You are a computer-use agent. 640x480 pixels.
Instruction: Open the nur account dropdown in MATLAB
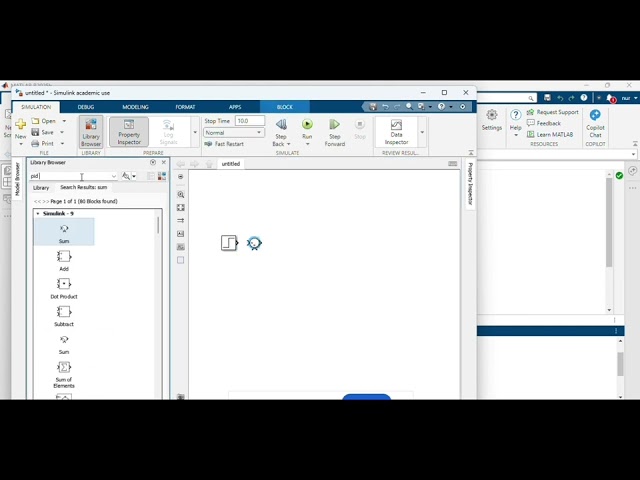coord(629,98)
